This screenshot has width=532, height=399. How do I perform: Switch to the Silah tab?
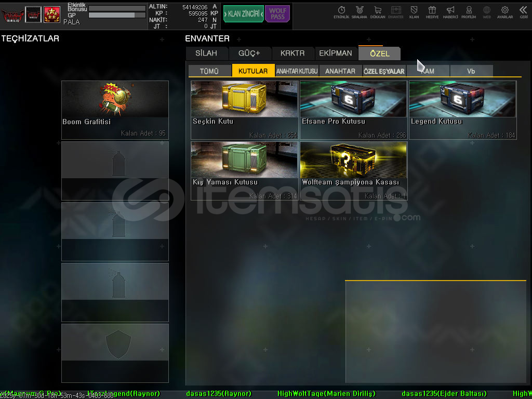pos(206,54)
